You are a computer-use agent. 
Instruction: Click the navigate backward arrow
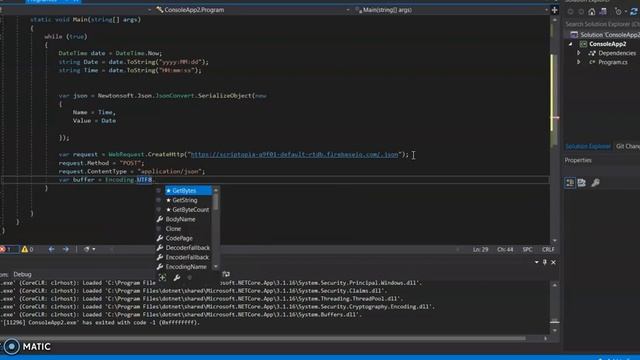tap(51, 249)
